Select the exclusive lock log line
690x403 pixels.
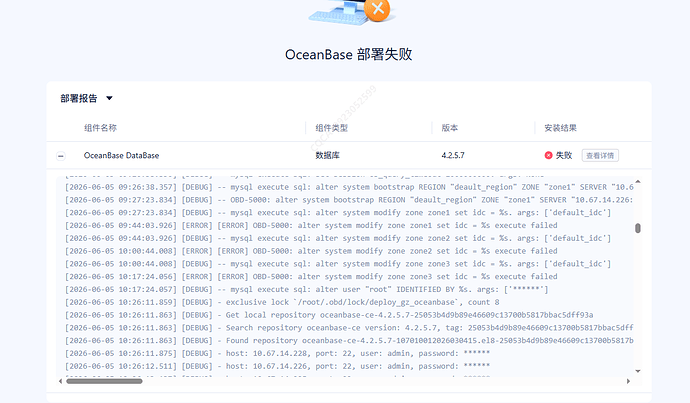[x=282, y=302]
